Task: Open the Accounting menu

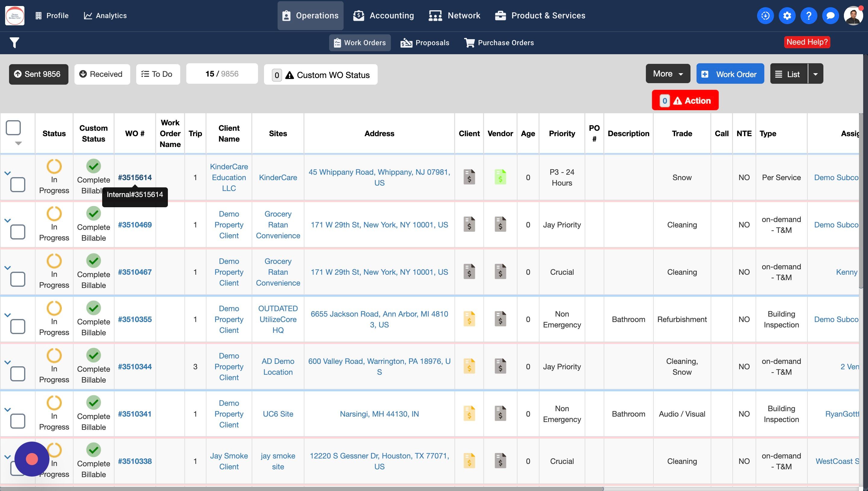Action: coord(384,15)
